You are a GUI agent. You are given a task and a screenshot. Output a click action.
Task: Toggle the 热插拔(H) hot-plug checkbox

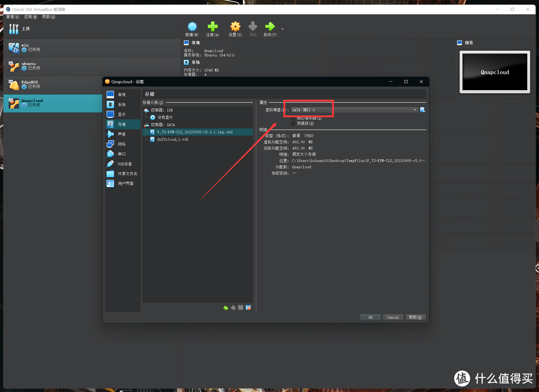click(293, 123)
